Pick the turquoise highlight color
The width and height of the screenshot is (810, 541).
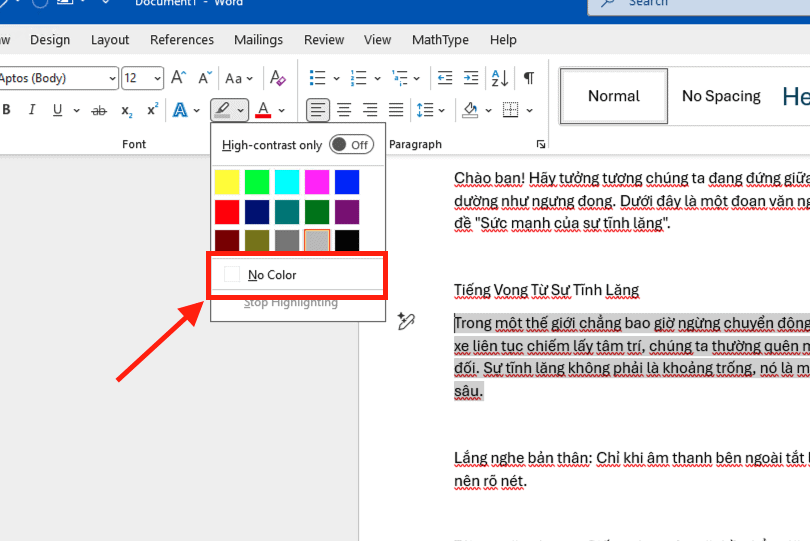click(287, 182)
